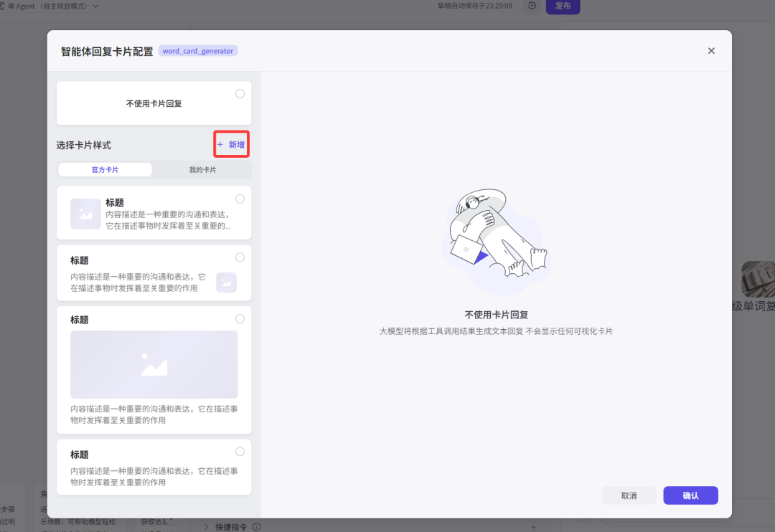This screenshot has height=532, width=775.
Task: Select the large-image card style radio button
Action: (240, 318)
